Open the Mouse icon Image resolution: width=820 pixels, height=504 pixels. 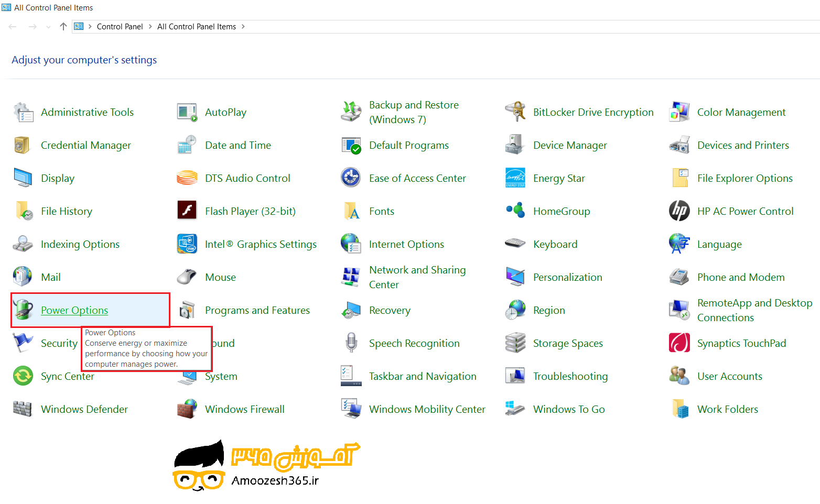click(187, 277)
